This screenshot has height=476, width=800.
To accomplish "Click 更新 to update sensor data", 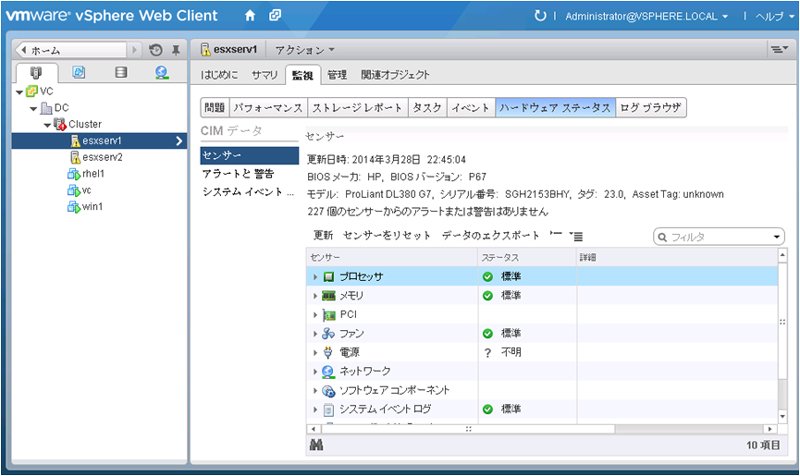I will point(323,235).
